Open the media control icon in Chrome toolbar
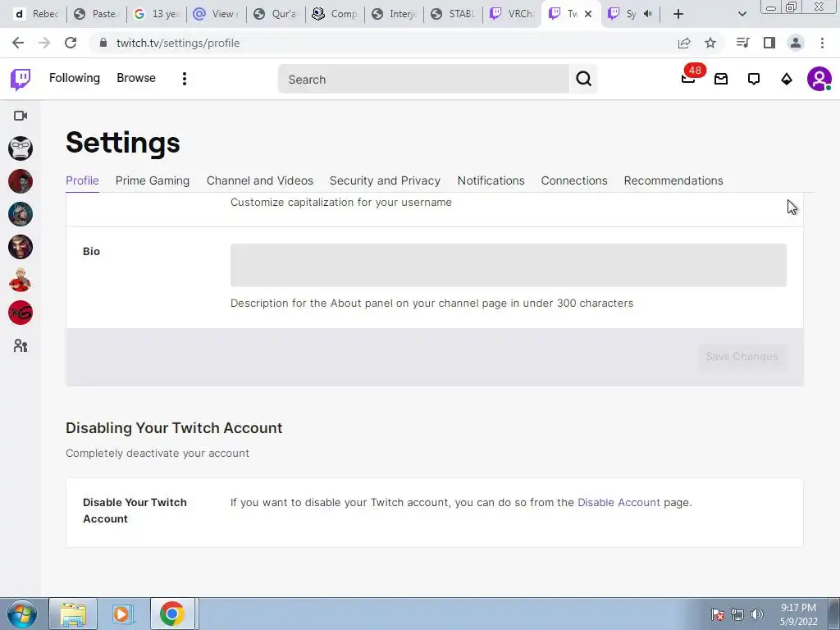This screenshot has height=630, width=840. click(x=742, y=43)
